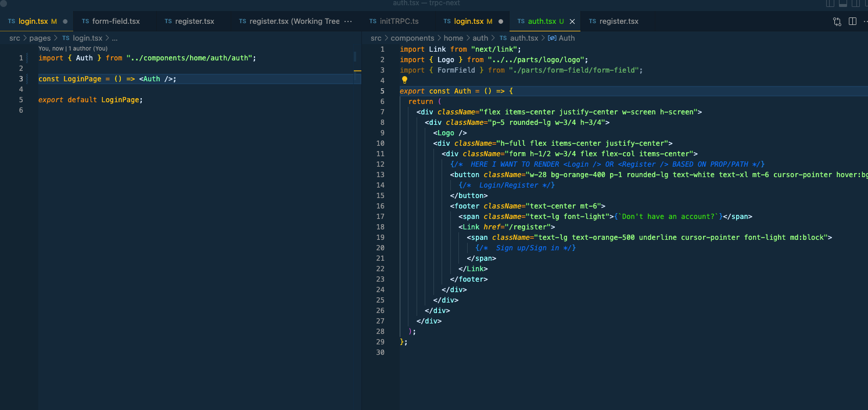
Task: Open changes compare icon in right editor
Action: pos(837,21)
